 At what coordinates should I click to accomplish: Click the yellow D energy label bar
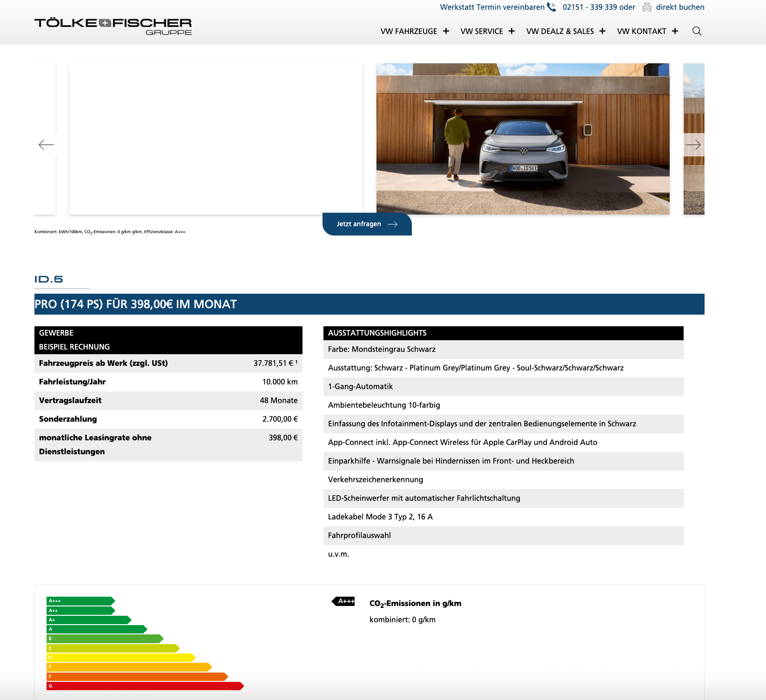(121, 658)
